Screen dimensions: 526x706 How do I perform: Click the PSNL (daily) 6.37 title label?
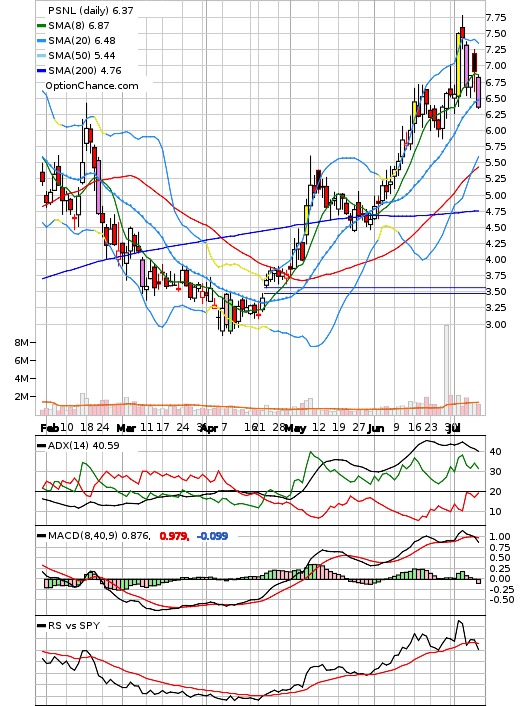(x=91, y=10)
